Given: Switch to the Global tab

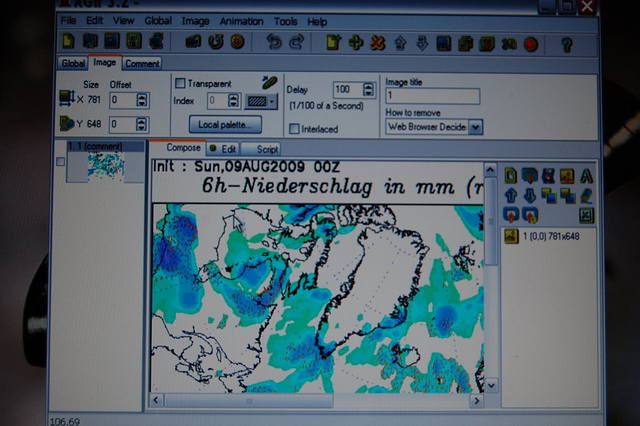Looking at the screenshot, I should tap(74, 63).
